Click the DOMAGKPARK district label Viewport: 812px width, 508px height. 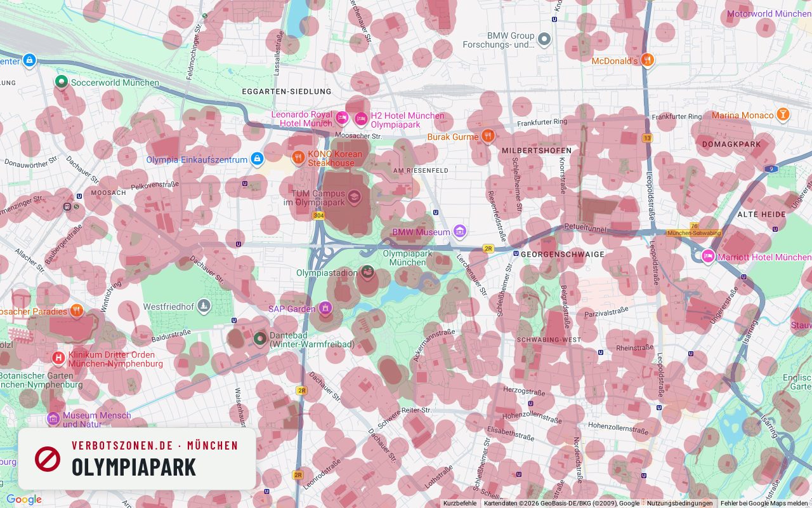731,144
